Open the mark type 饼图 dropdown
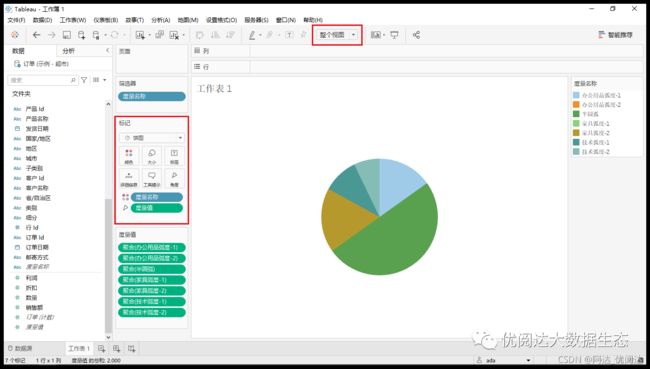 coord(152,138)
